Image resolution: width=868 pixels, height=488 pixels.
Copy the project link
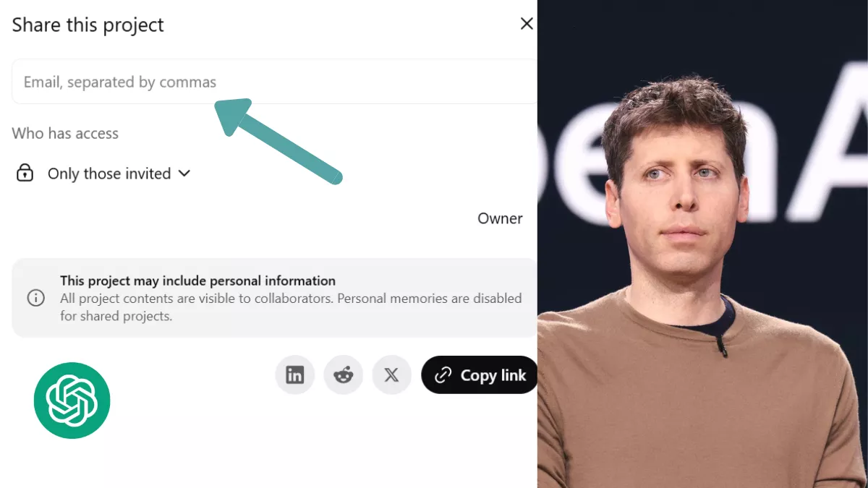coord(480,375)
